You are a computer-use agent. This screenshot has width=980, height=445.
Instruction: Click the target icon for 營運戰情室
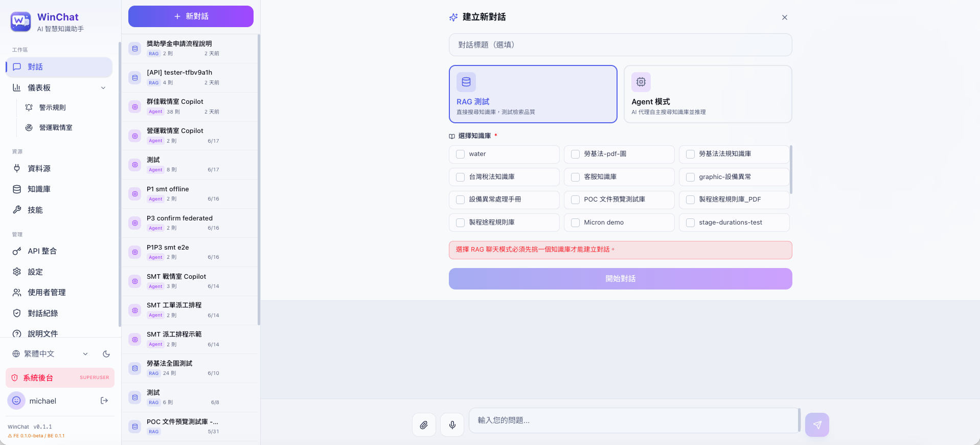(29, 127)
